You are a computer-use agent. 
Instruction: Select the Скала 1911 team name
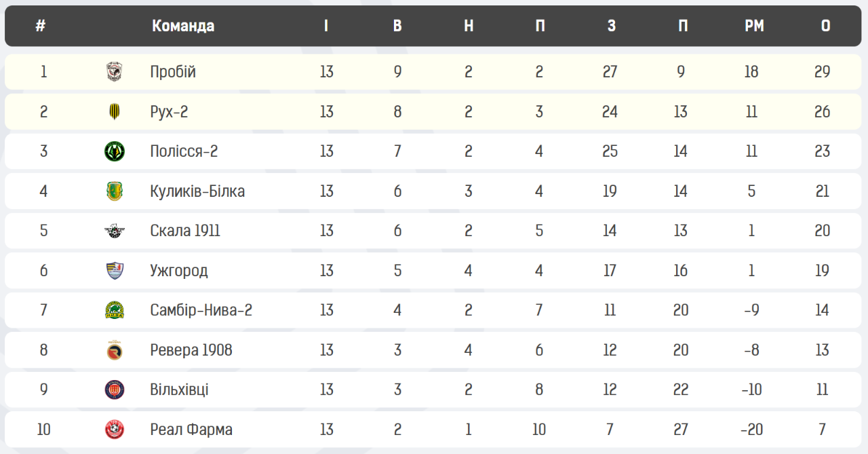(x=185, y=231)
